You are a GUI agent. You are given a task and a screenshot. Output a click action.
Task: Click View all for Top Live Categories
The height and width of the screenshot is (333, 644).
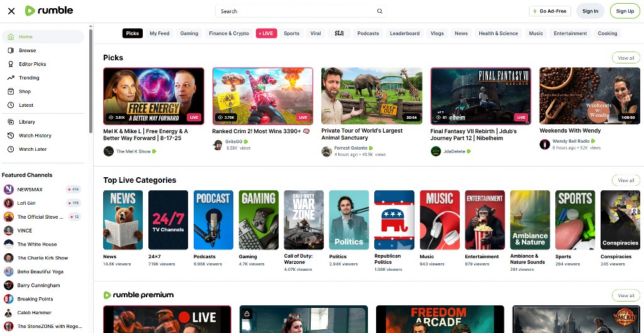click(x=626, y=180)
